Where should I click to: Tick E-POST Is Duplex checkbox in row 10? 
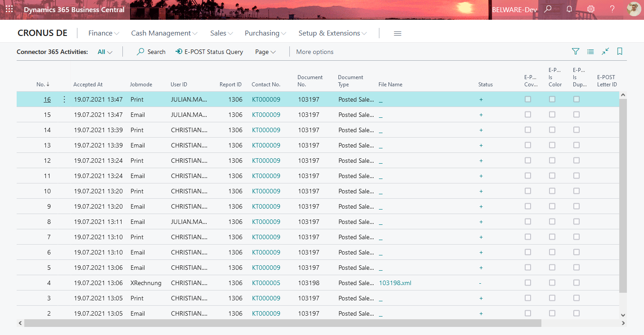[576, 191]
